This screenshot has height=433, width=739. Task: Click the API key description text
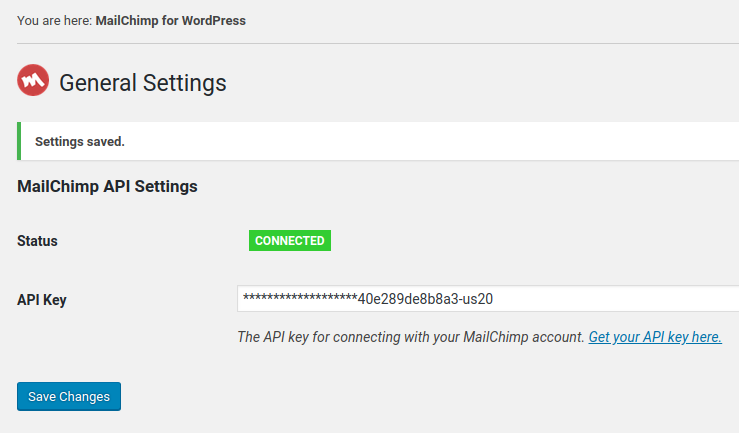(x=380, y=337)
